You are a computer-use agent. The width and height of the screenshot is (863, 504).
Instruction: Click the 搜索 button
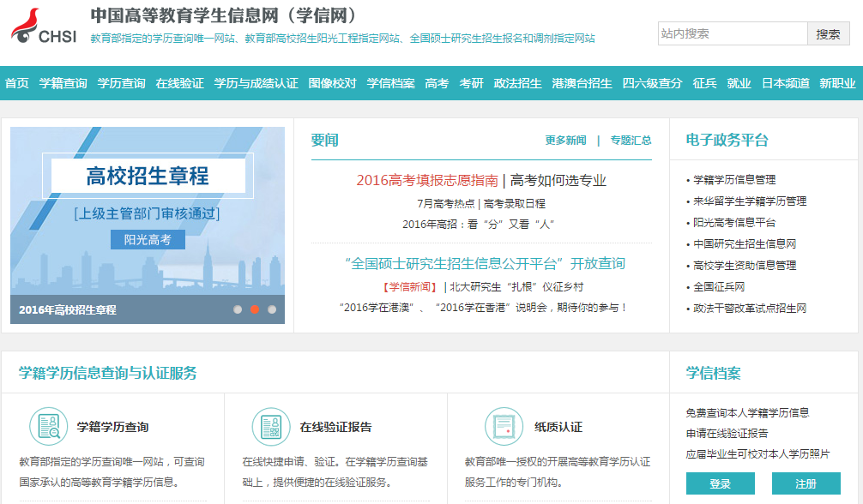829,33
